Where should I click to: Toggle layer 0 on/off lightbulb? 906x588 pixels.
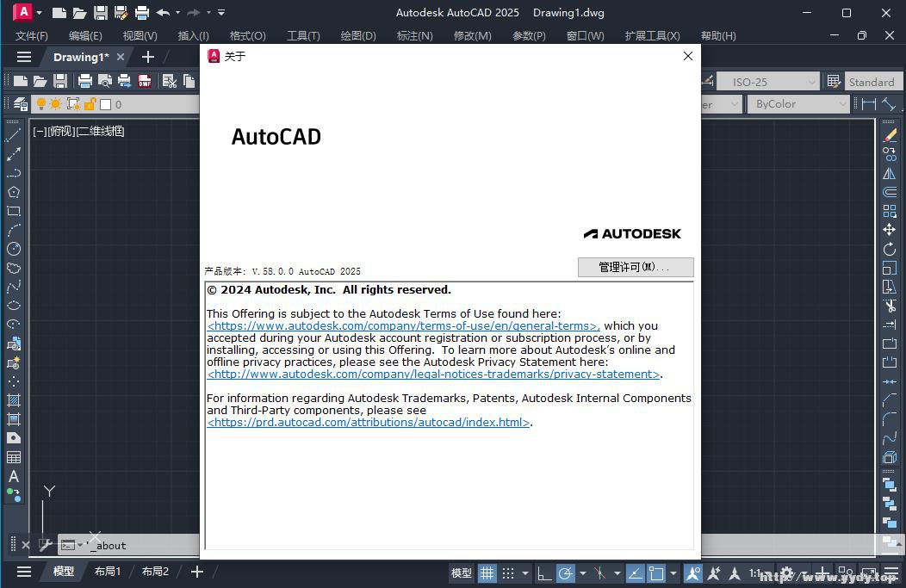point(41,104)
